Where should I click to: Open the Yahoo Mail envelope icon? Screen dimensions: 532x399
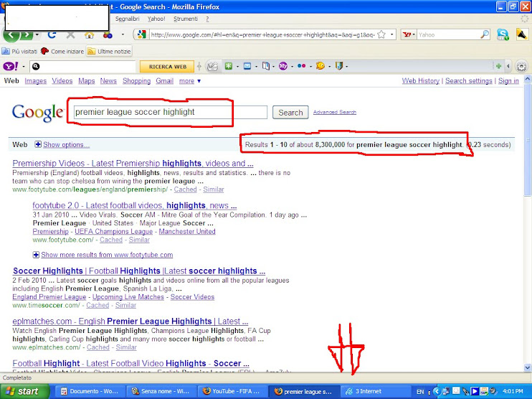(247, 66)
